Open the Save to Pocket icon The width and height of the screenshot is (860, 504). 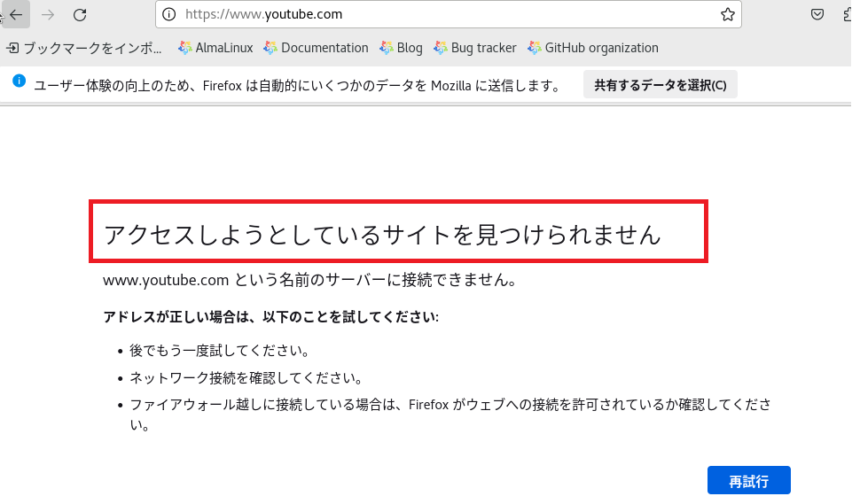click(x=817, y=14)
